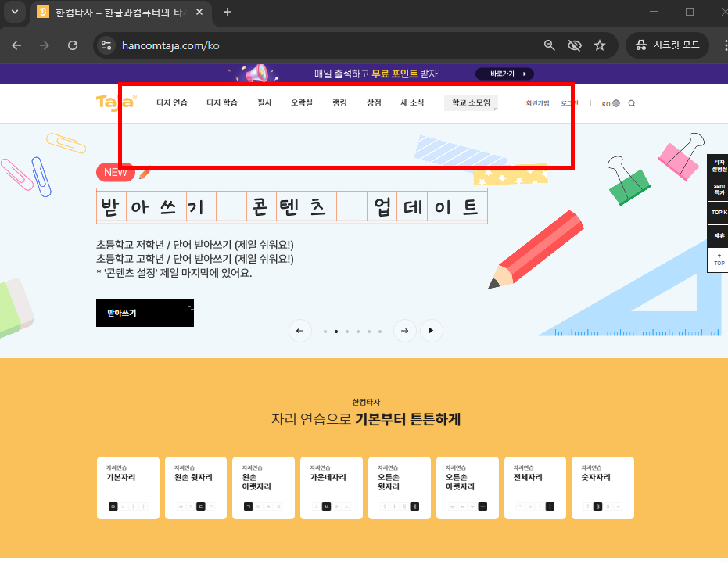
Task: Open the TOPIK sidebar shortcut
Action: point(717,212)
